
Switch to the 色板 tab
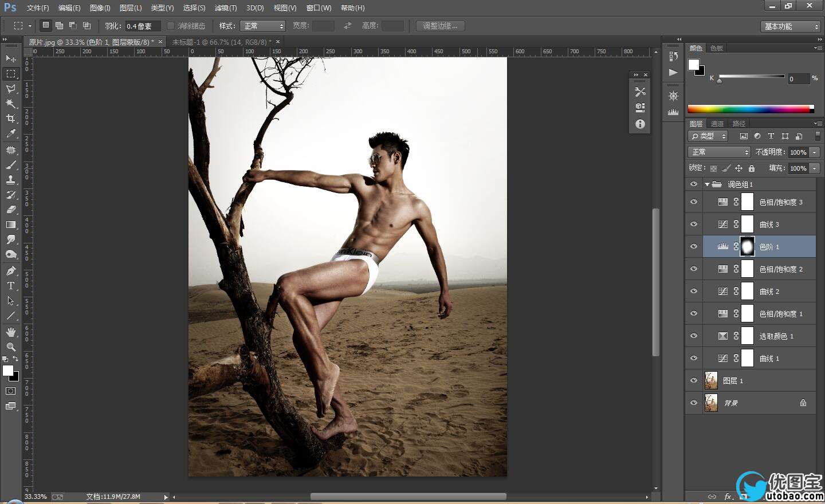tap(717, 48)
